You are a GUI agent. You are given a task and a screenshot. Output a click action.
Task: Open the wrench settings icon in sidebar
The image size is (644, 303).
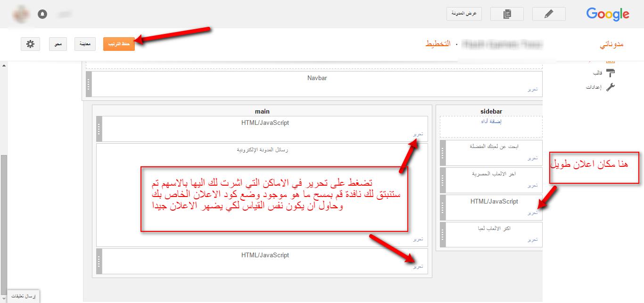point(611,87)
